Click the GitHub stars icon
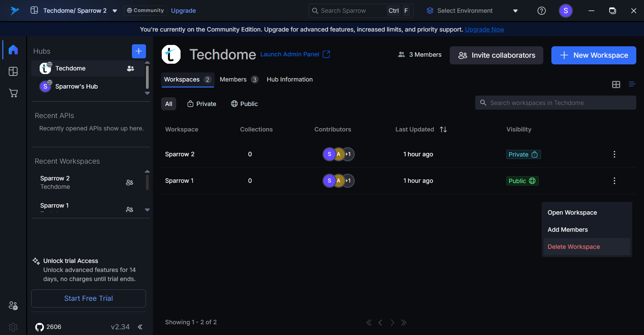The height and width of the screenshot is (335, 644). 40,327
